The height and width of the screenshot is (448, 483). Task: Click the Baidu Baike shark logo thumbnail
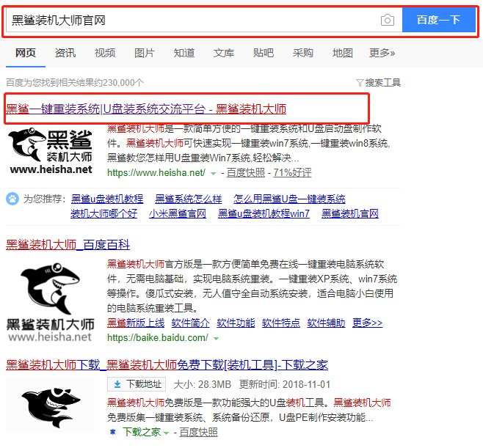pyautogui.click(x=50, y=302)
